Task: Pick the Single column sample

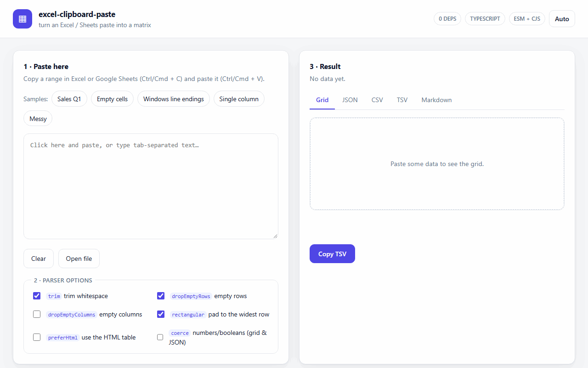Action: [239, 99]
